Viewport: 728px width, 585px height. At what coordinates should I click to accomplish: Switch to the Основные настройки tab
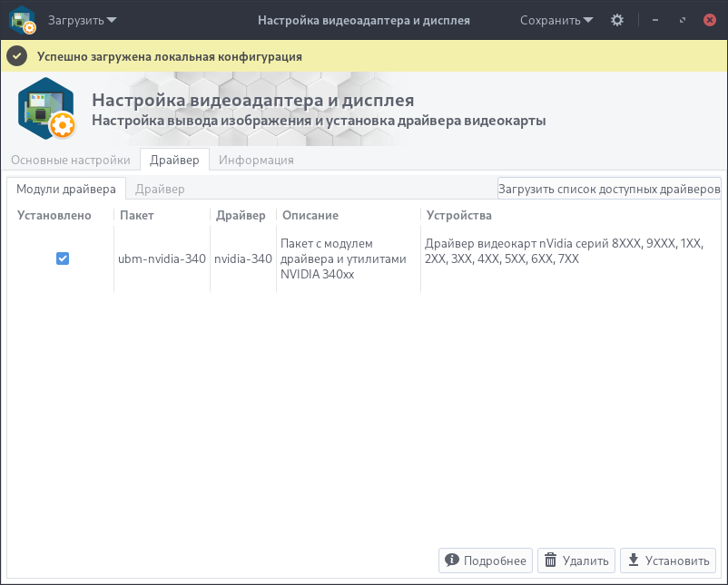(x=71, y=160)
